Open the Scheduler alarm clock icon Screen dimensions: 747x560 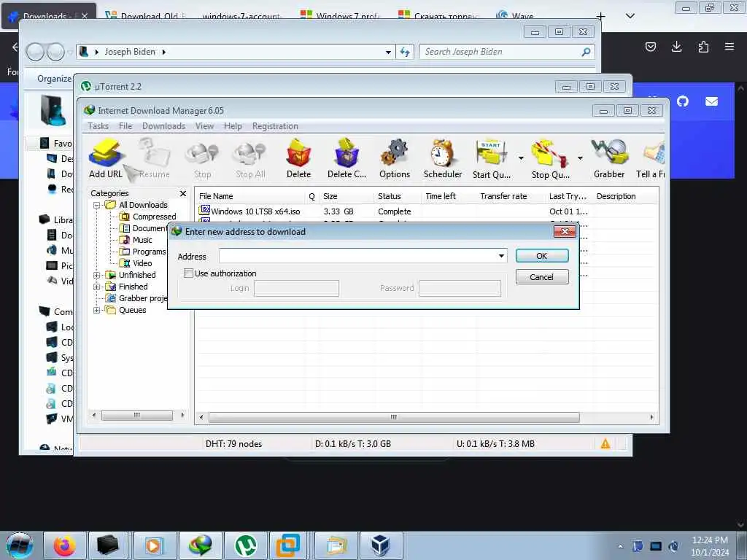[443, 158]
